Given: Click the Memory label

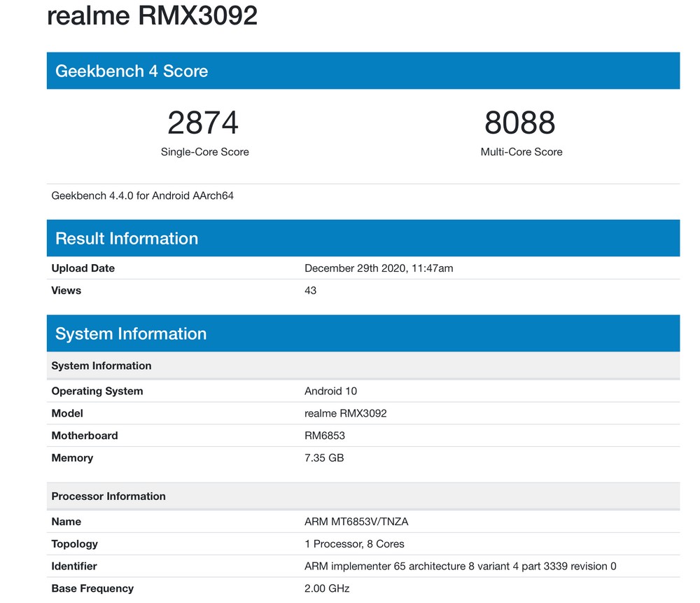Looking at the screenshot, I should 72,458.
